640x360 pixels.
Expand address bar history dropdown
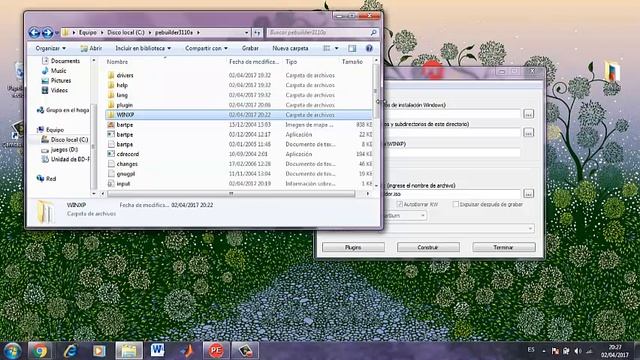click(247, 32)
